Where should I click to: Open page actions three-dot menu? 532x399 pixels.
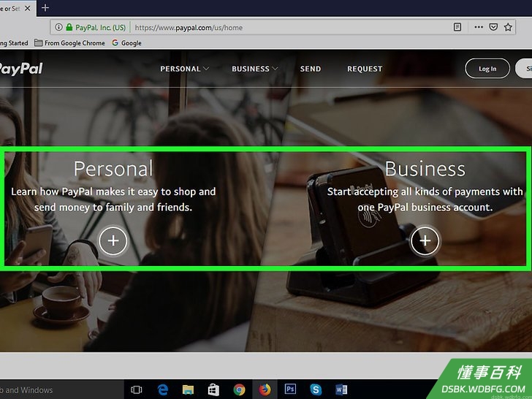479,27
